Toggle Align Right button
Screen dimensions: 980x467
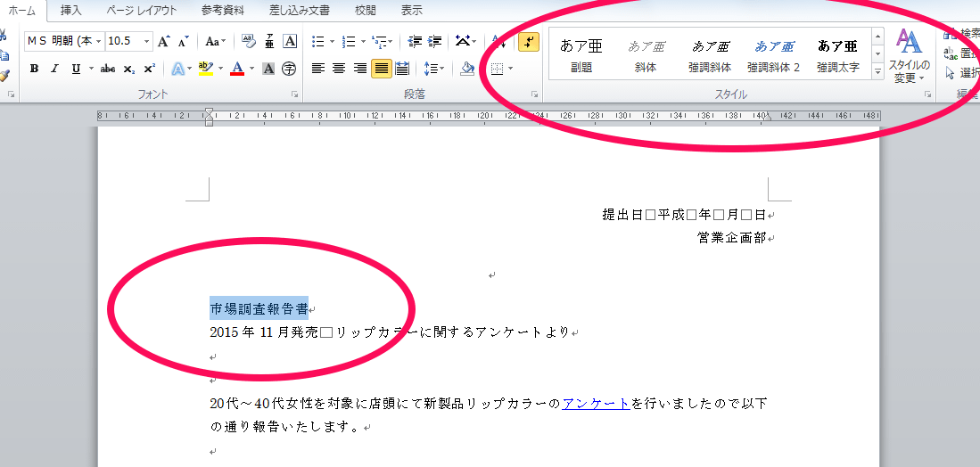point(360,69)
